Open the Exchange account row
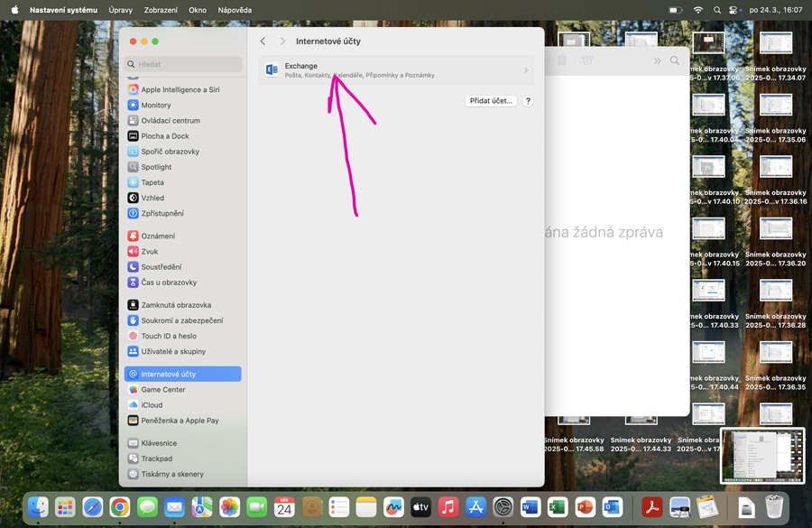Image resolution: width=812 pixels, height=528 pixels. (x=395, y=69)
